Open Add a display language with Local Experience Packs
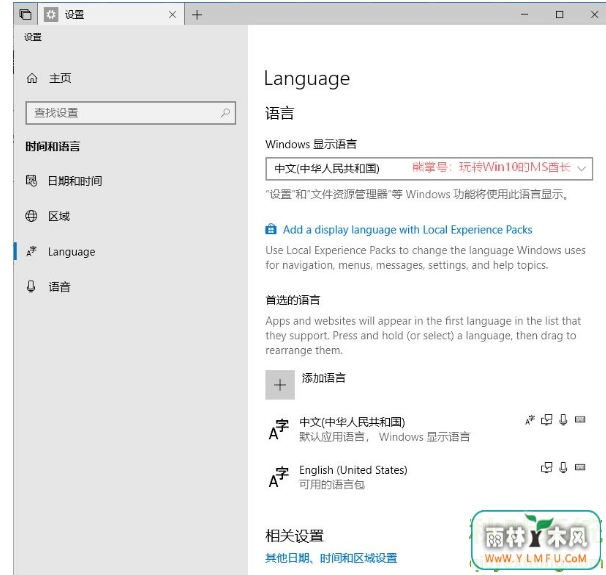This screenshot has height=575, width=606. [407, 230]
